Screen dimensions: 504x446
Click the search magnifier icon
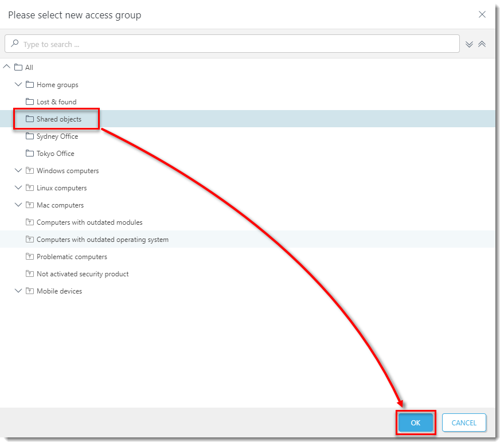click(x=15, y=44)
